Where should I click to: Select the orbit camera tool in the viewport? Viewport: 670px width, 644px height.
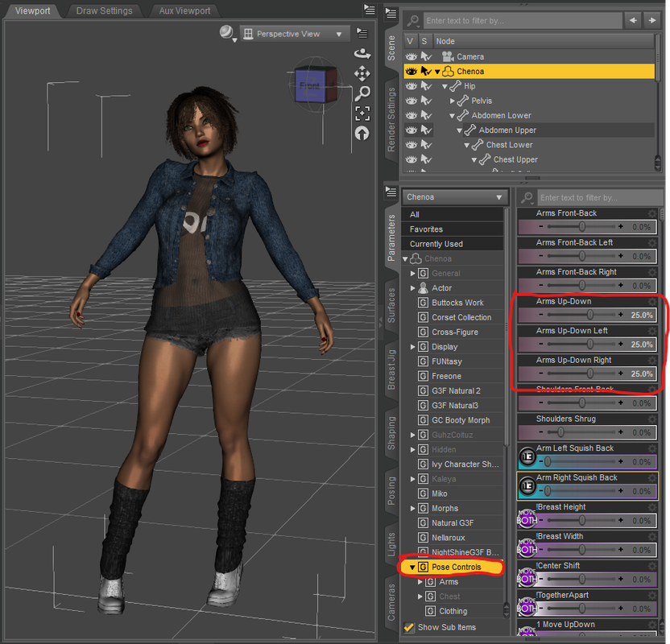coord(362,54)
